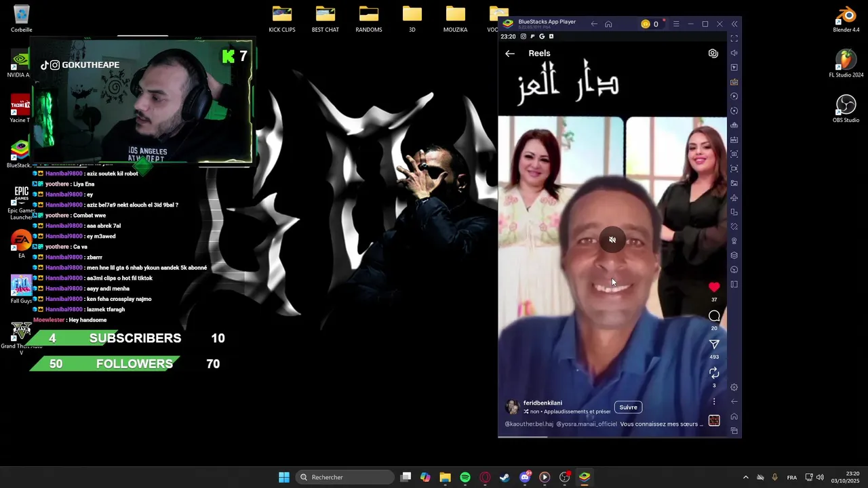The image size is (868, 488).
Task: Open the Opera browser taskbar icon
Action: [485, 477]
